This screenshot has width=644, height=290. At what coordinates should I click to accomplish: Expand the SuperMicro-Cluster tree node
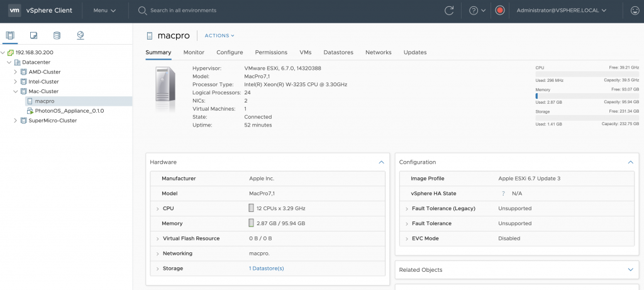pyautogui.click(x=16, y=121)
